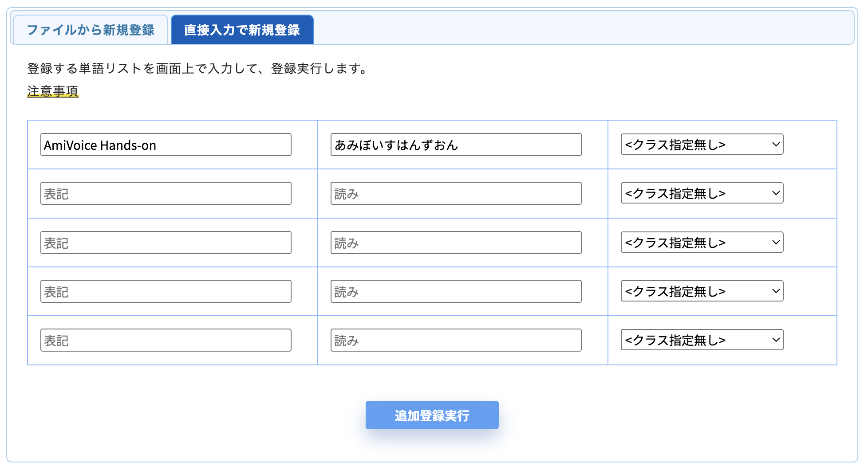The height and width of the screenshot is (470, 868).
Task: Click the chevron arrow of first dropdown
Action: [x=776, y=145]
